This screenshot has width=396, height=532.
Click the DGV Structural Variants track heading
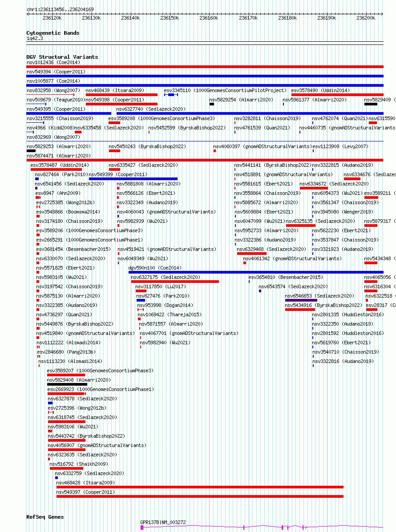tap(62, 57)
